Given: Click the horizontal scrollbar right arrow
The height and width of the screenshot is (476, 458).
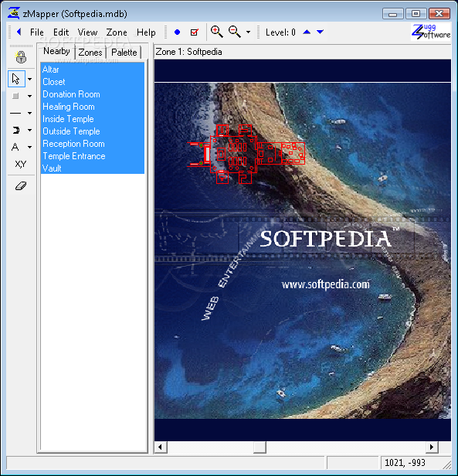Looking at the screenshot, I should point(431,447).
